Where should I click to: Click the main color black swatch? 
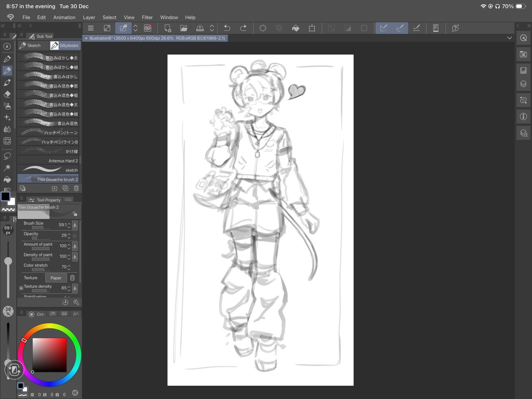click(x=6, y=196)
